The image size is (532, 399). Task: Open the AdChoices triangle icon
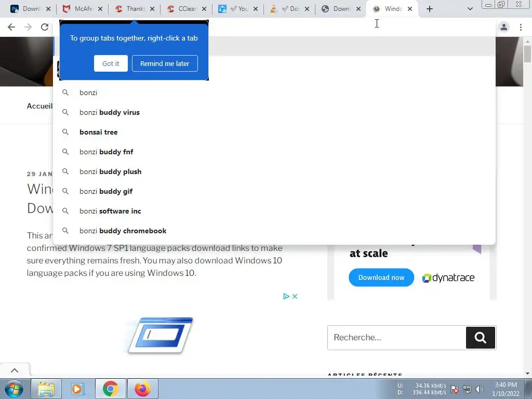[x=286, y=296]
